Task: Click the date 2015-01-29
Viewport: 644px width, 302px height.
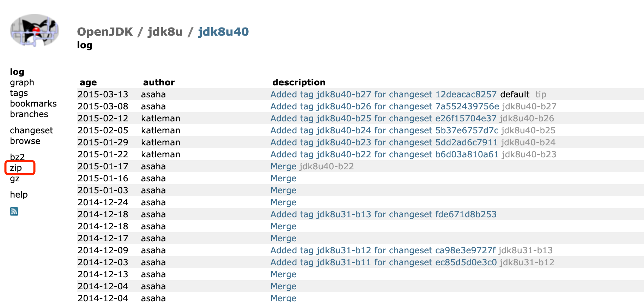Action: pyautogui.click(x=103, y=143)
